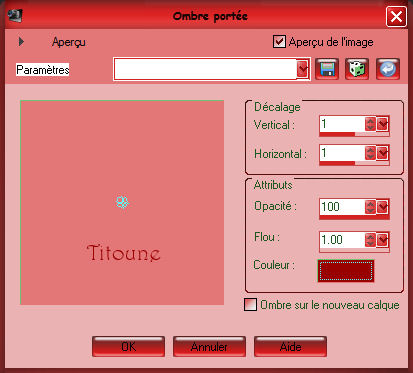Enable Ombre sur le nouveau calque checkbox

pyautogui.click(x=250, y=304)
